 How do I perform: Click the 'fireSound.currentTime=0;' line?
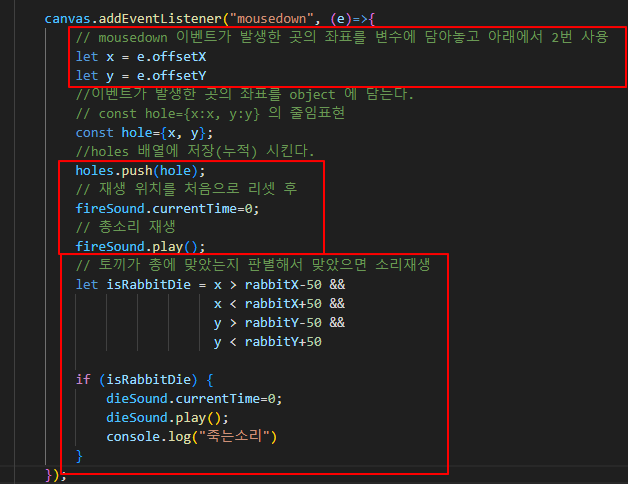[167, 208]
